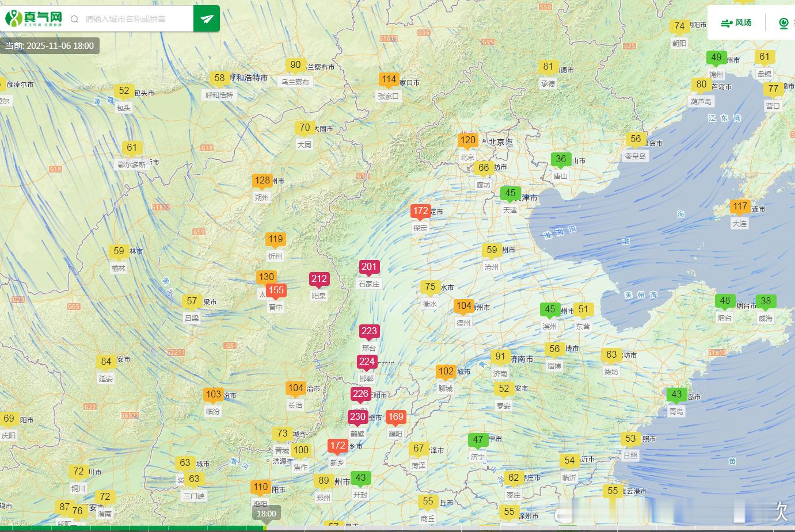The width and height of the screenshot is (795, 532).
Task: Click the Huludao marker showing 80
Action: tap(701, 85)
